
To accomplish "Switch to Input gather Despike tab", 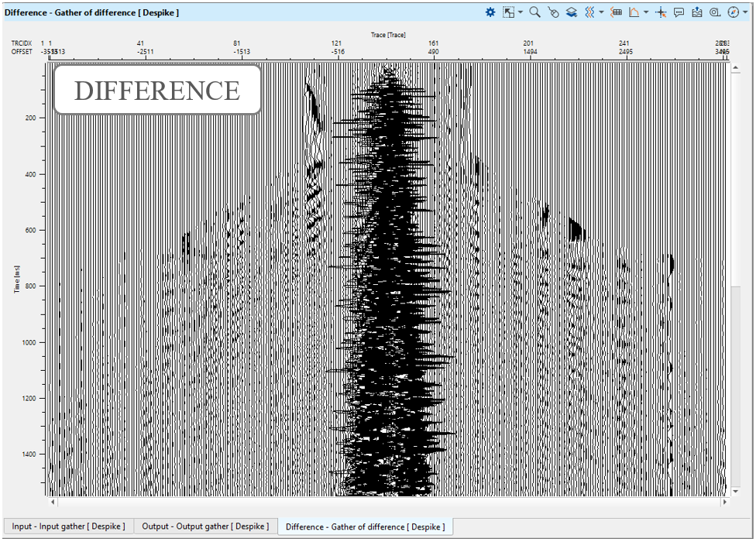I will 68,527.
